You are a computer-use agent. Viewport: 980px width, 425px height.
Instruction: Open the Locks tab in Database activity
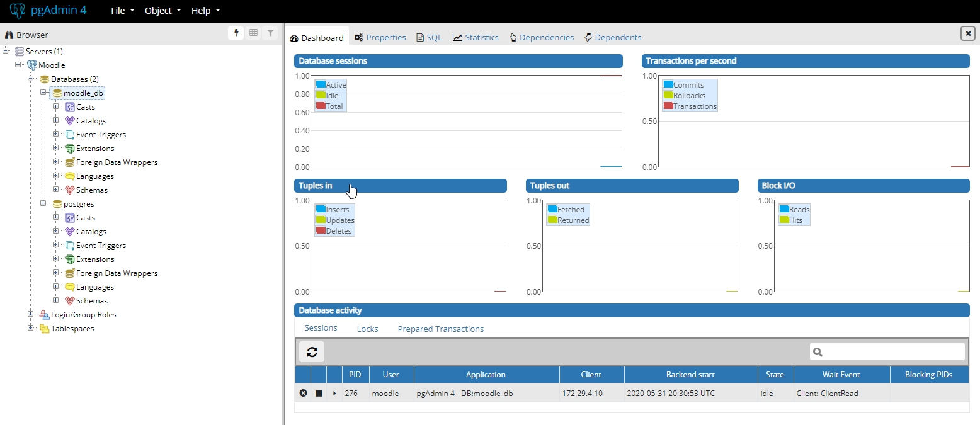pyautogui.click(x=367, y=329)
